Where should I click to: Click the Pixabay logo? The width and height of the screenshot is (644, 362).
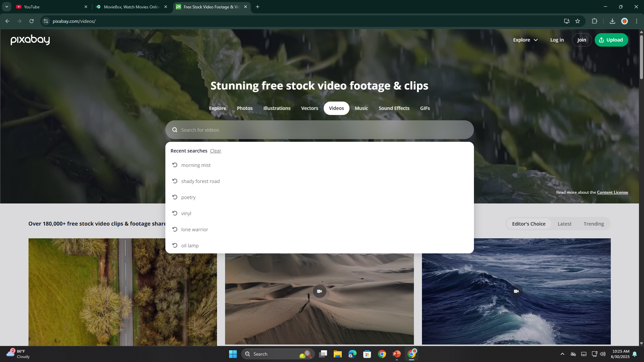click(30, 40)
